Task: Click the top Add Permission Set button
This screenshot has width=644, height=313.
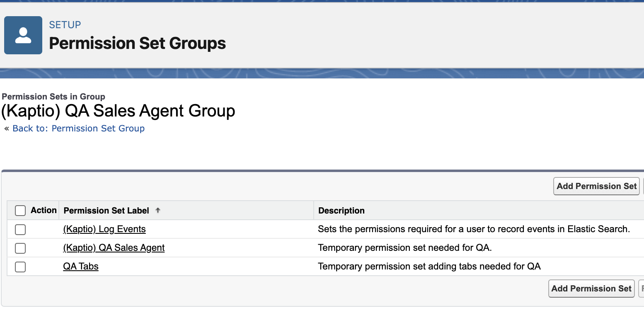Action: click(596, 186)
